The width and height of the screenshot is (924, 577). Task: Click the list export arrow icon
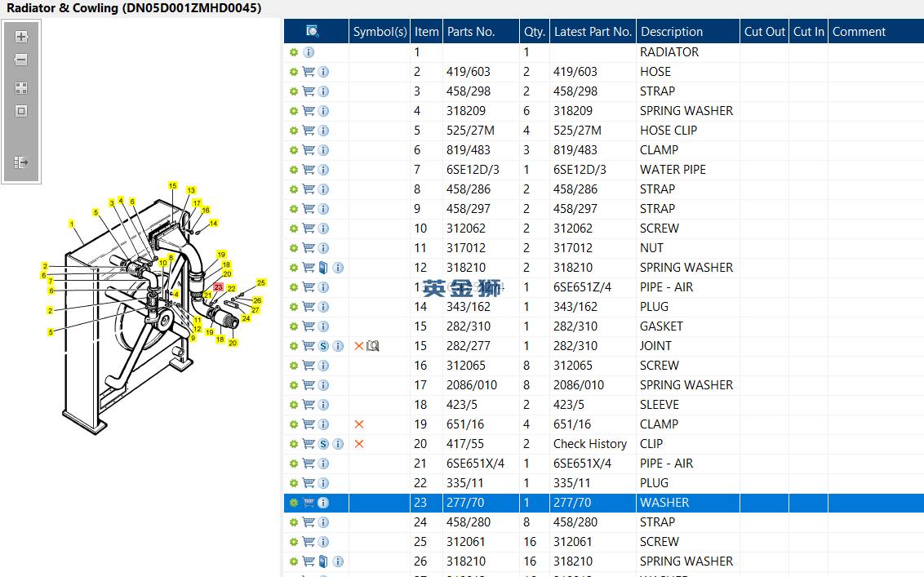pyautogui.click(x=21, y=162)
